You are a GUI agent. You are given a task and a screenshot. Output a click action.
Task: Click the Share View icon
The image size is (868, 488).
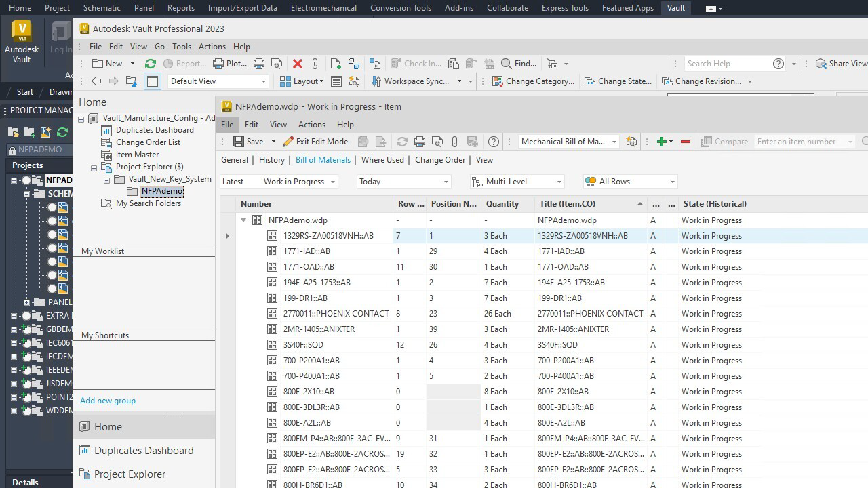pos(821,64)
